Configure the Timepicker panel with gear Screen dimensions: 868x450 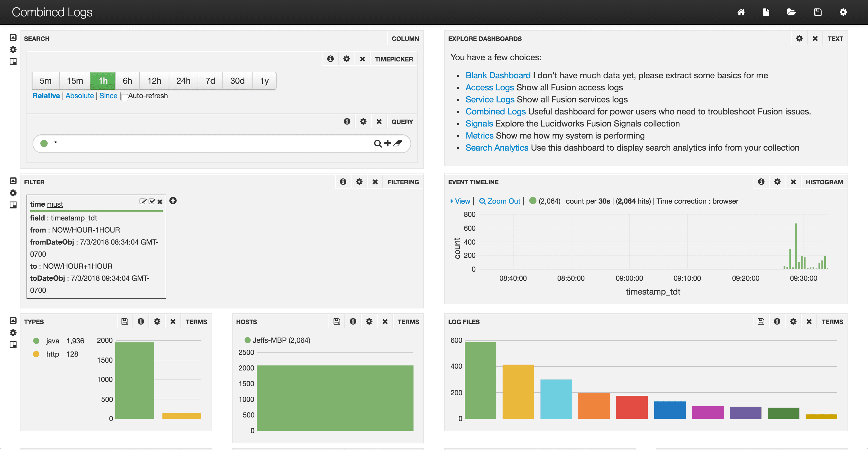tap(346, 59)
